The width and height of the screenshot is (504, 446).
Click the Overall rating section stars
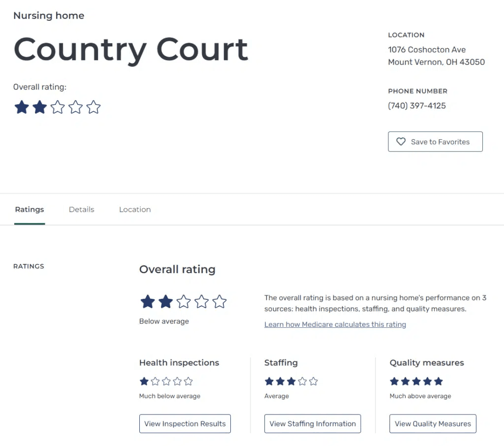coord(183,302)
